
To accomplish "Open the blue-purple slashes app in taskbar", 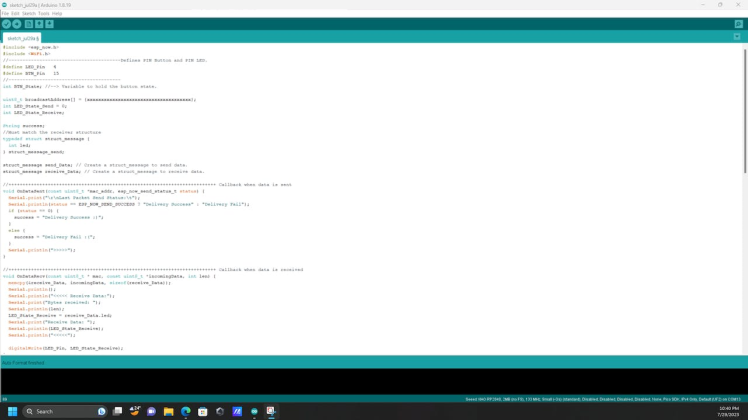I will [237, 411].
